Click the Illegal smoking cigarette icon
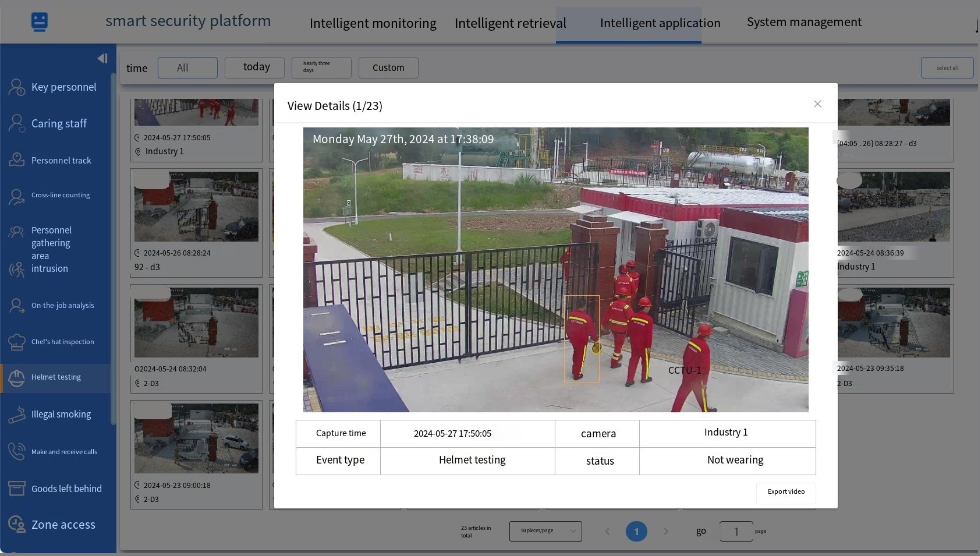980x556 pixels. 17,415
